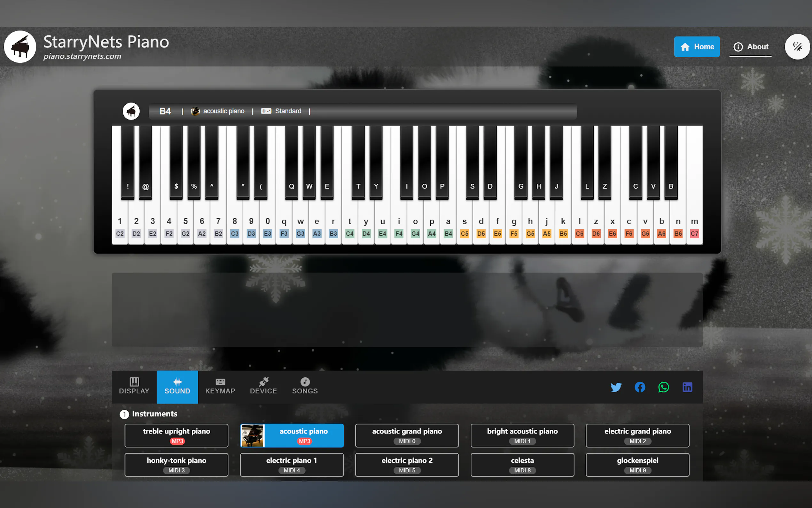Share on LinkedIn
Viewport: 812px width, 508px height.
point(687,387)
